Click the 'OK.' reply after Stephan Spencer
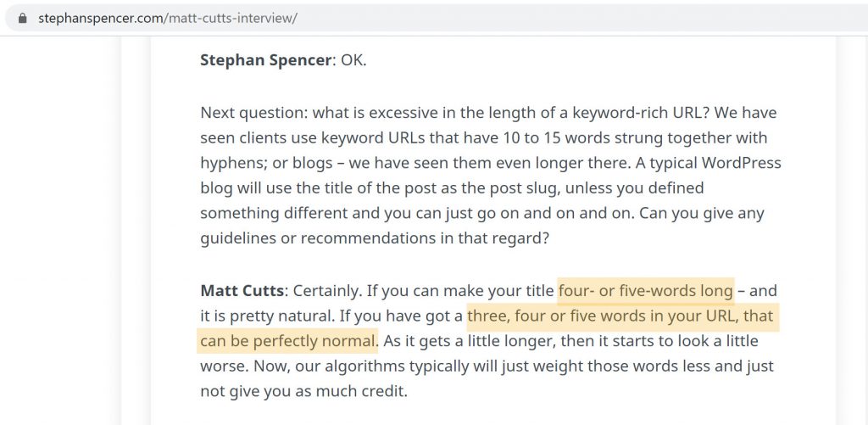This screenshot has height=425, width=868. pos(353,60)
